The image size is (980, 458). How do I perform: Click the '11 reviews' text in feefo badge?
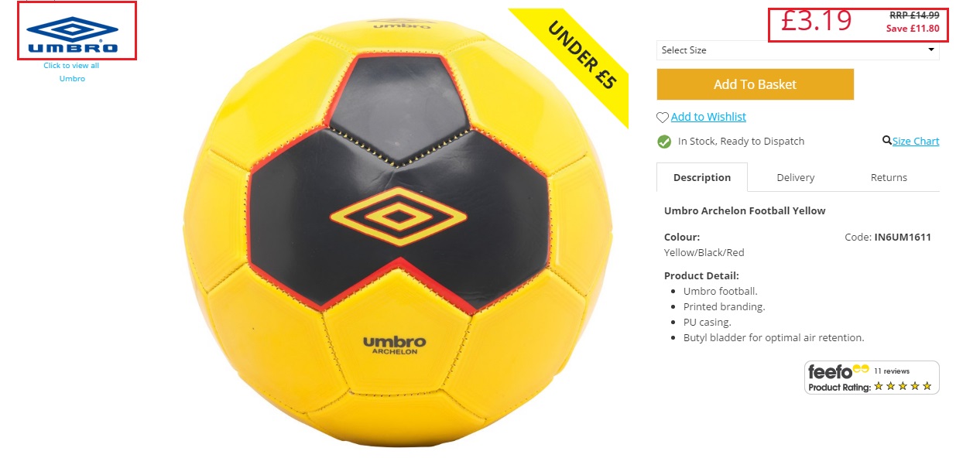[x=892, y=371]
